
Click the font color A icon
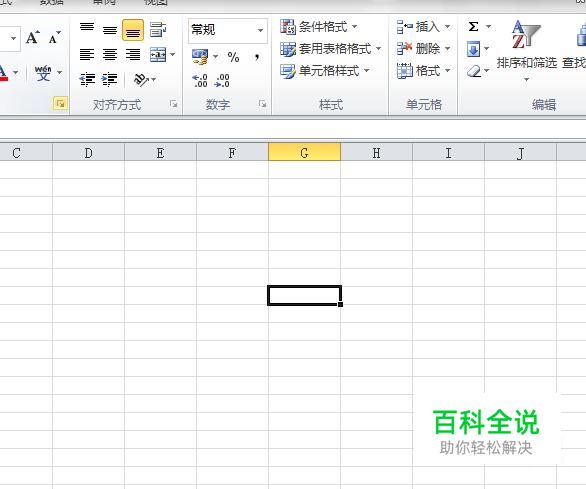tap(3, 72)
